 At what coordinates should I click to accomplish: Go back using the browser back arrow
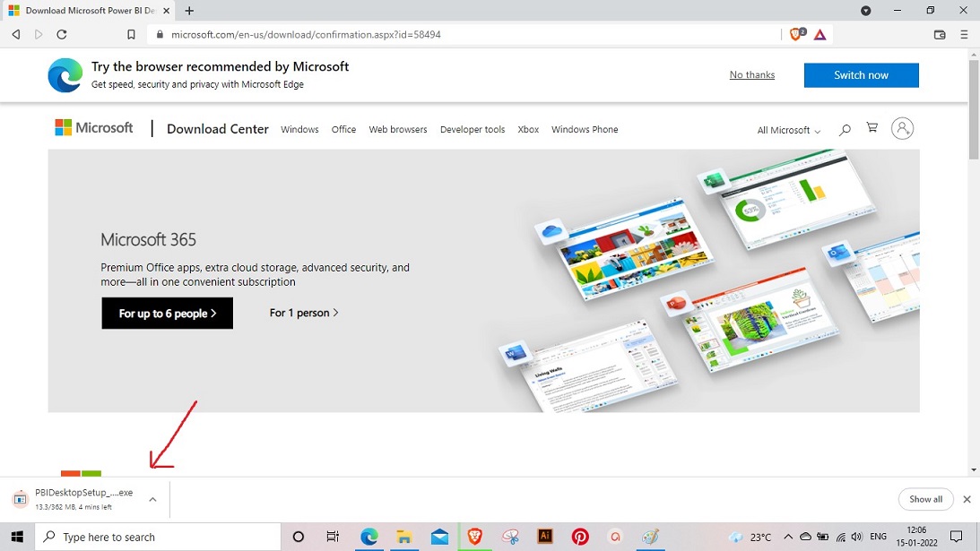tap(16, 34)
